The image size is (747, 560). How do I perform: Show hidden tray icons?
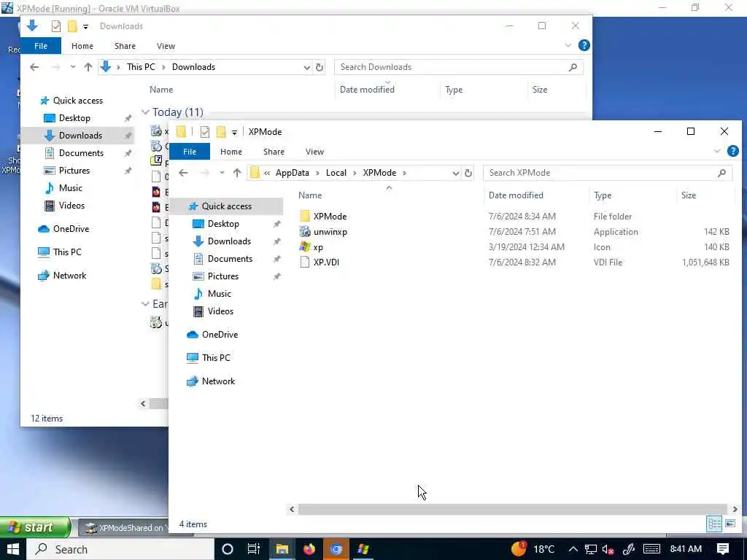coord(573,550)
